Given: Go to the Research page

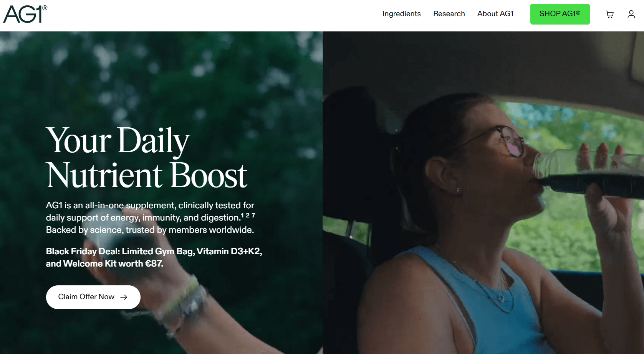Looking at the screenshot, I should (x=449, y=14).
